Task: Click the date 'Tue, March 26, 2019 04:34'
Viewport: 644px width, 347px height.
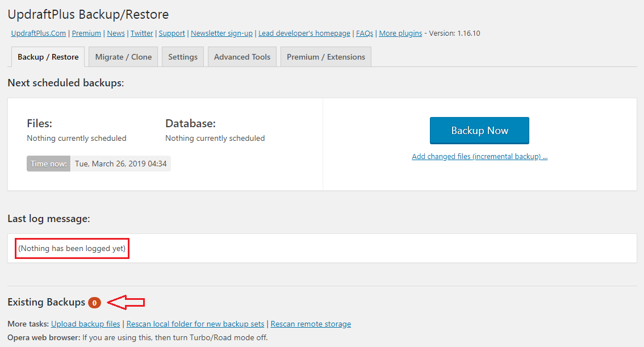Action: [121, 164]
